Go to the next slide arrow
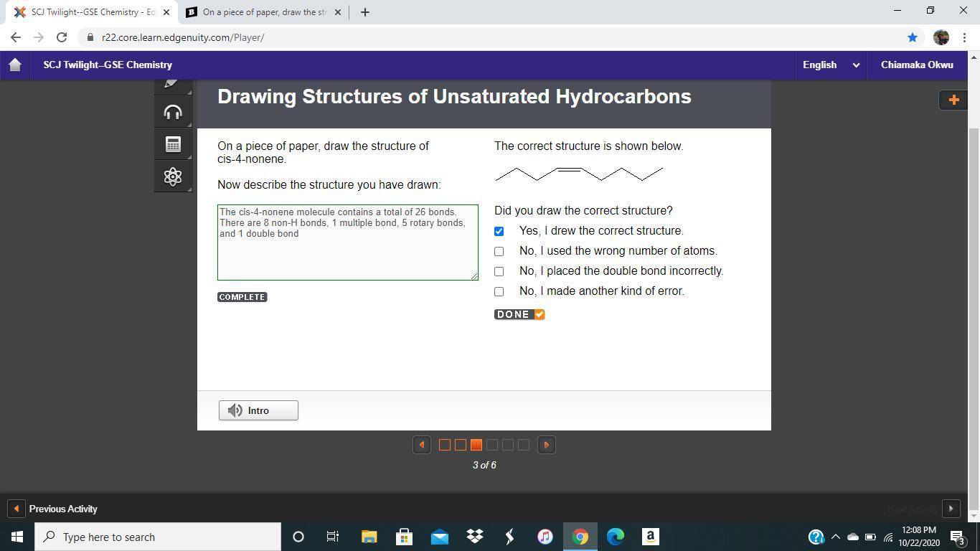The width and height of the screenshot is (980, 551). click(547, 445)
